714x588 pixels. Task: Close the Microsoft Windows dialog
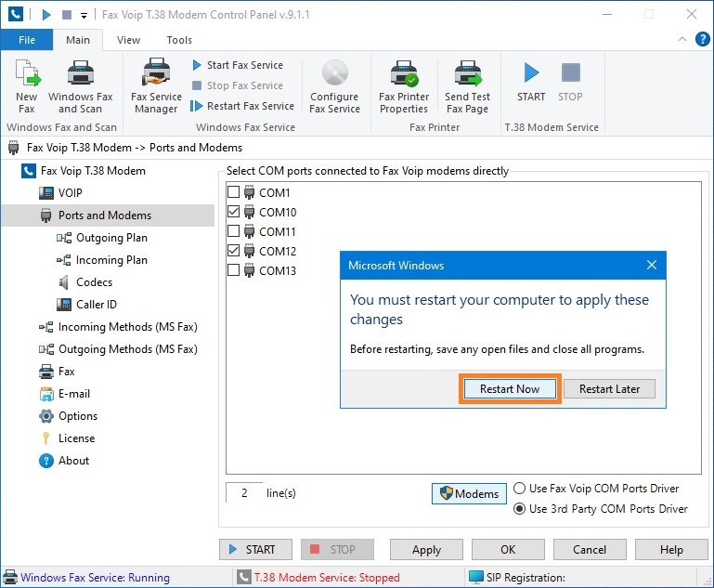tap(652, 265)
